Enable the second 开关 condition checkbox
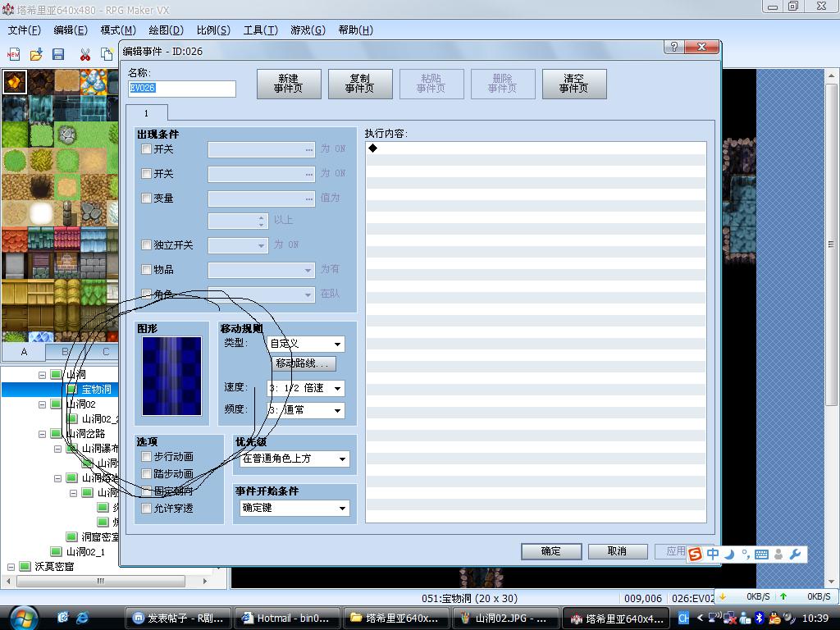This screenshot has width=840, height=630. tap(146, 174)
